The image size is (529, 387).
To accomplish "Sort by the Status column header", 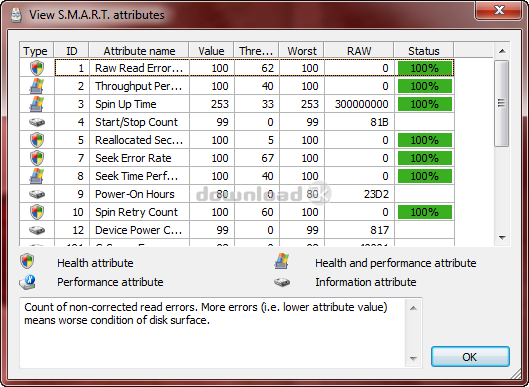I will pos(423,51).
